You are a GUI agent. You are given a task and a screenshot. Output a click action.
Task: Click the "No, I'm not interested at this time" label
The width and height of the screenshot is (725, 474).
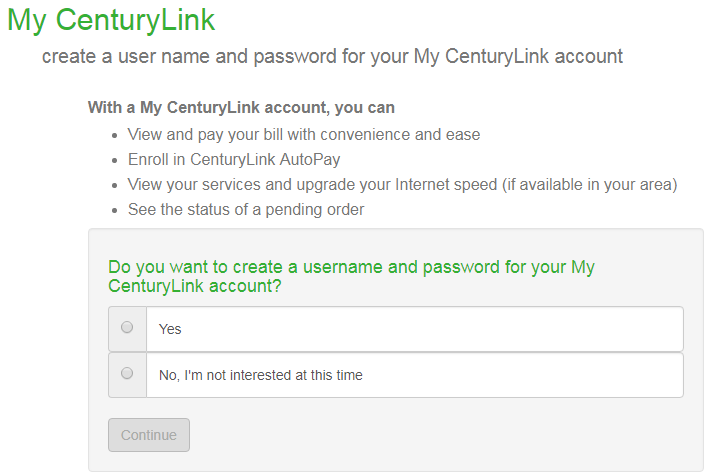(260, 375)
